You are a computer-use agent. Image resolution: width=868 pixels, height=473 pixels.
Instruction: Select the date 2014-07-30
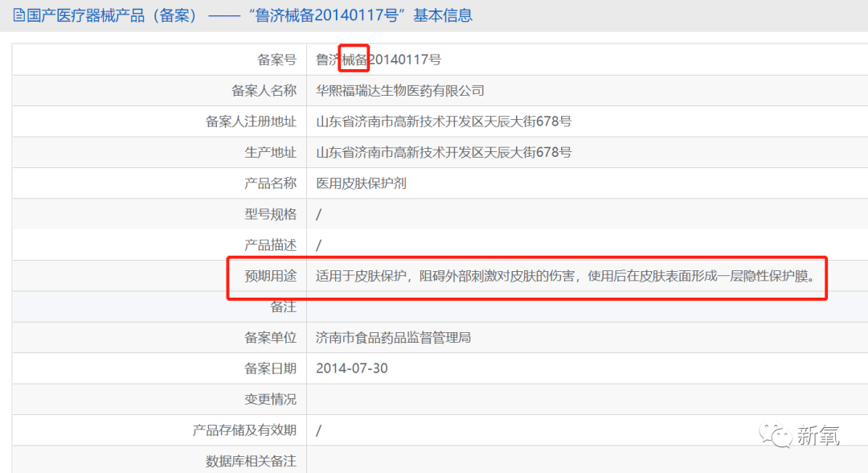(351, 368)
